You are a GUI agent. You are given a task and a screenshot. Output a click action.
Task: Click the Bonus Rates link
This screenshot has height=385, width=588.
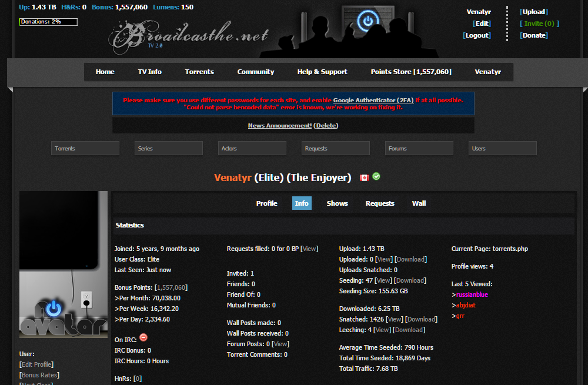pyautogui.click(x=39, y=375)
